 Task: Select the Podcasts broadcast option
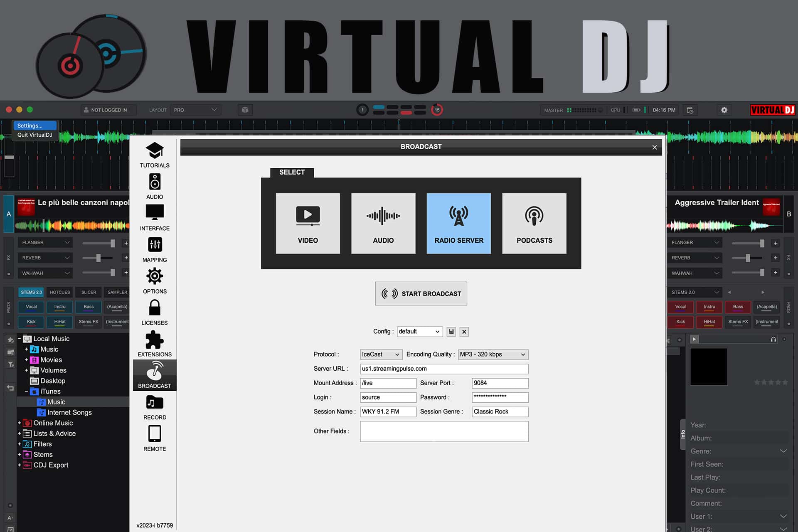tap(534, 223)
